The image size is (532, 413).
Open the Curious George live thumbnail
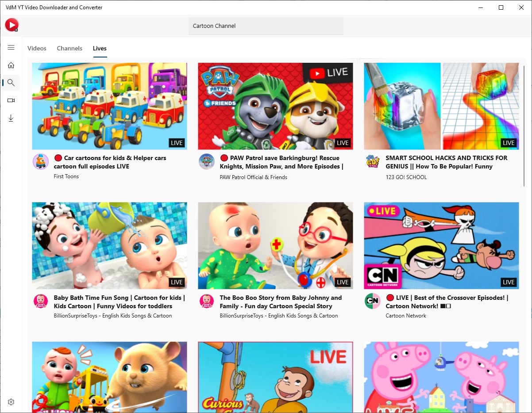[x=275, y=377]
